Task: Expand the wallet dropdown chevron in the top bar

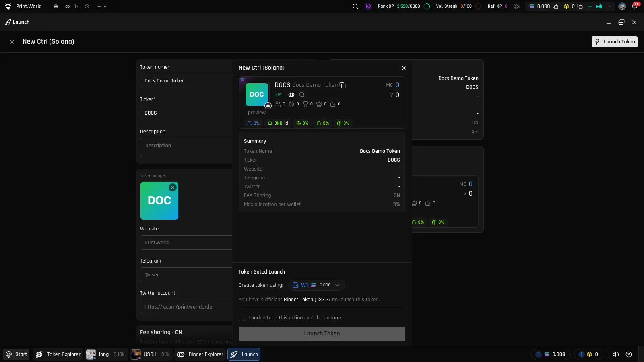Action: [x=609, y=6]
